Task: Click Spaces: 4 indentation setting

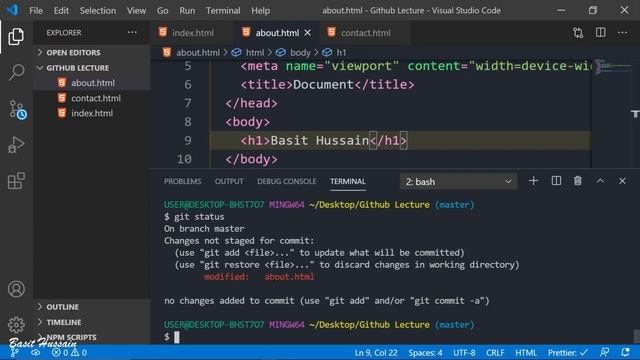Action: [425, 353]
